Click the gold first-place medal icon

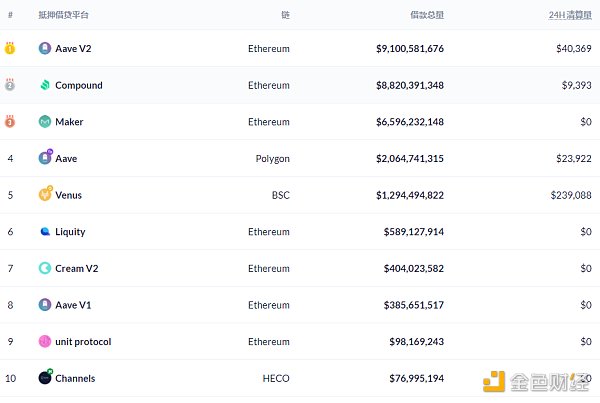[x=10, y=48]
